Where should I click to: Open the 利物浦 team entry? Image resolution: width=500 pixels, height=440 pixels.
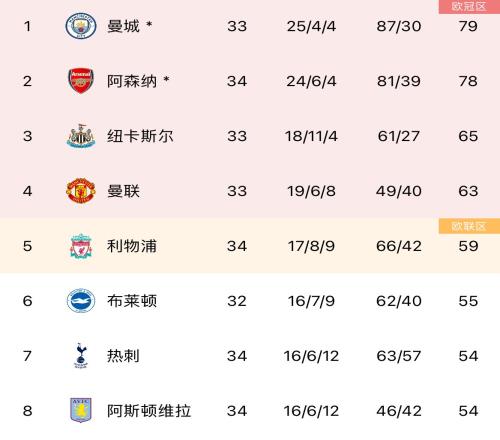(132, 246)
